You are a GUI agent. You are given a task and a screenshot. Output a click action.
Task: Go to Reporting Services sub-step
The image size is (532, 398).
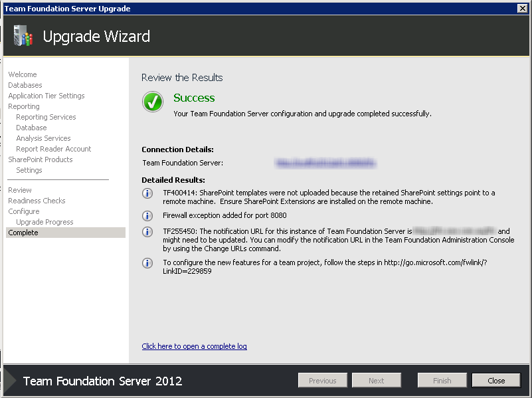click(x=46, y=117)
